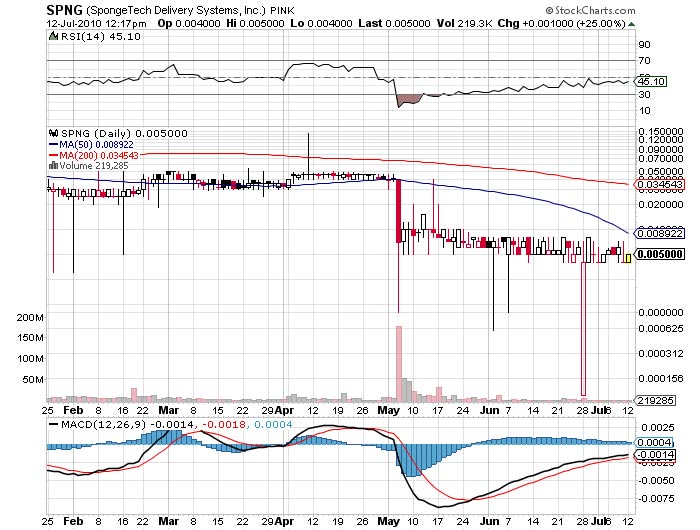Click the 0.0004 MACD histogram value tag

click(654, 442)
